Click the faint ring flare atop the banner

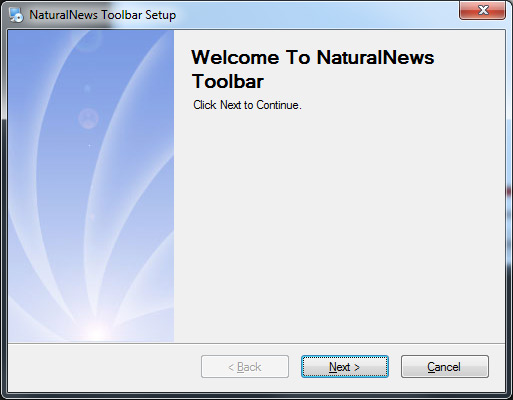click(x=89, y=41)
